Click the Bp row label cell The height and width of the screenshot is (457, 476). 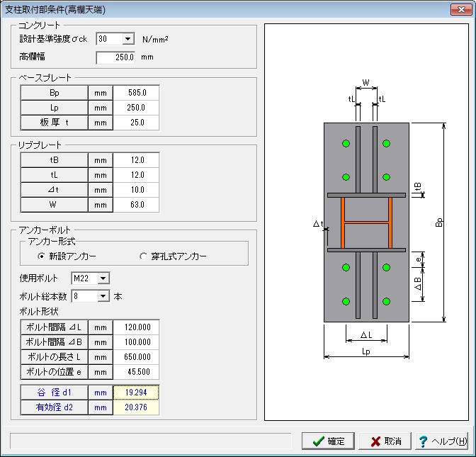tap(55, 93)
